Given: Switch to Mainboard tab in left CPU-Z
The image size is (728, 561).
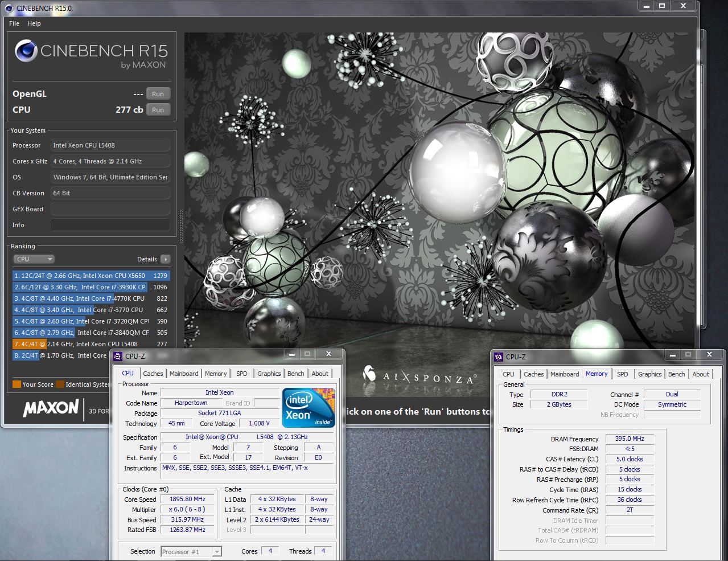Looking at the screenshot, I should pos(184,374).
